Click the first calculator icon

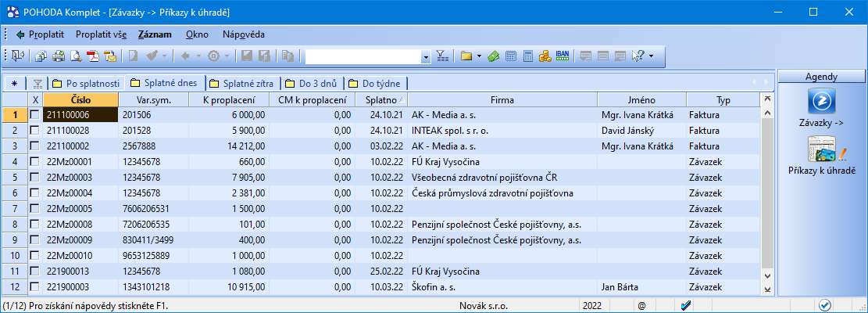[x=511, y=56]
